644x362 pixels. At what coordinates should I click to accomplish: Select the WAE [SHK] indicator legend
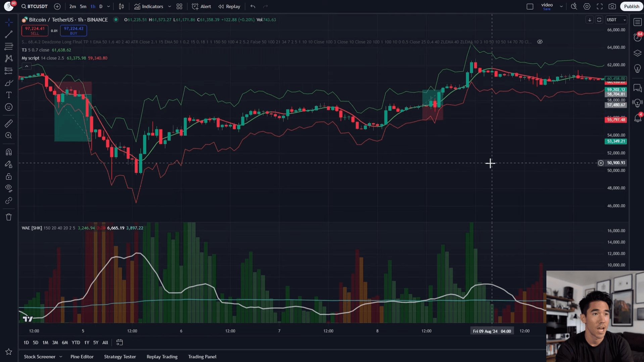click(x=32, y=228)
